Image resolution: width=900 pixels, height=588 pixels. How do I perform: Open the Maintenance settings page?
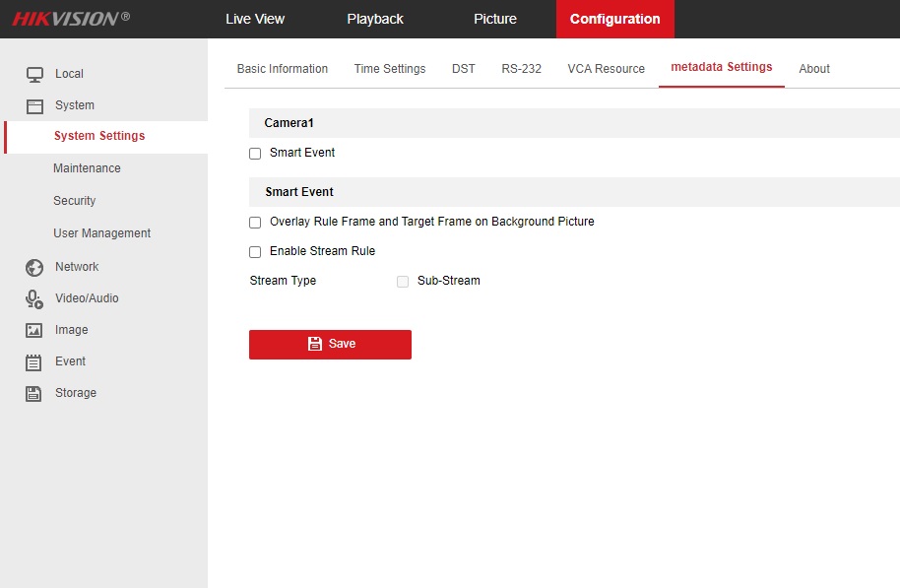[x=87, y=168]
